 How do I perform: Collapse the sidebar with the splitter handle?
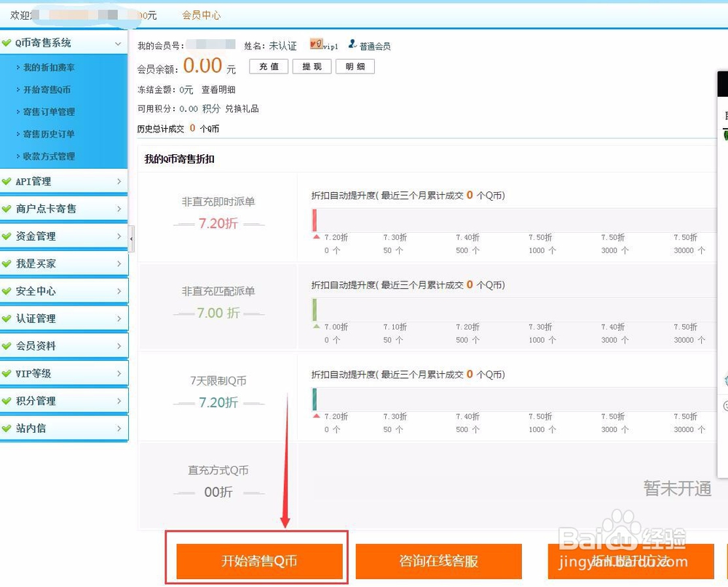[x=131, y=239]
